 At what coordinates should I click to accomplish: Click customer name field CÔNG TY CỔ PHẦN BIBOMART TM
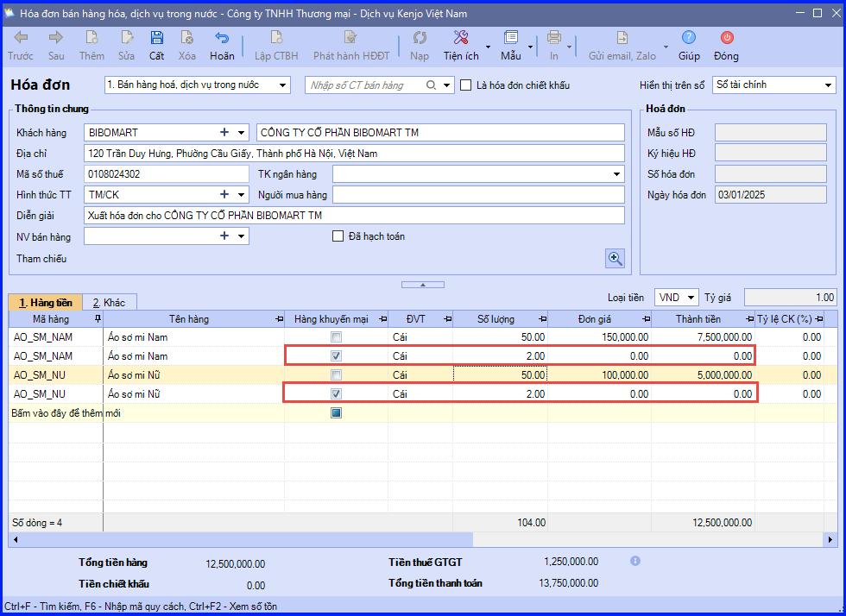[x=440, y=132]
